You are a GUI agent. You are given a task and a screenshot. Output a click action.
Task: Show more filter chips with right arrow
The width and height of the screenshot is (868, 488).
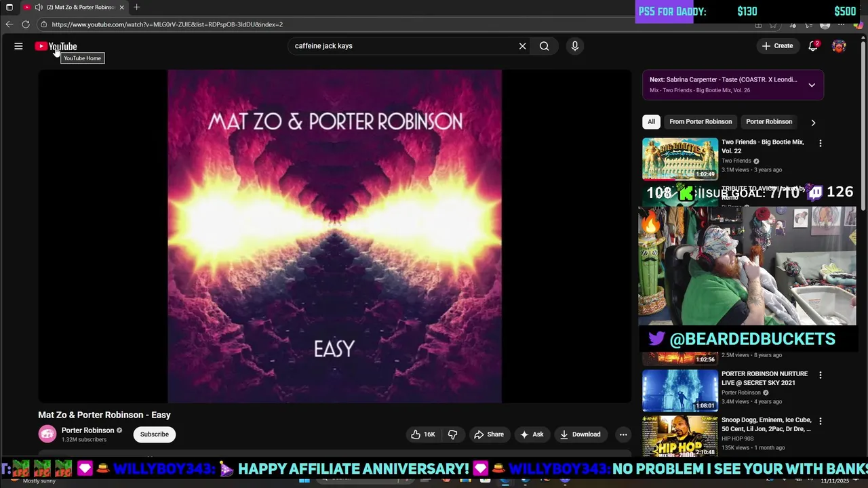[x=813, y=123]
